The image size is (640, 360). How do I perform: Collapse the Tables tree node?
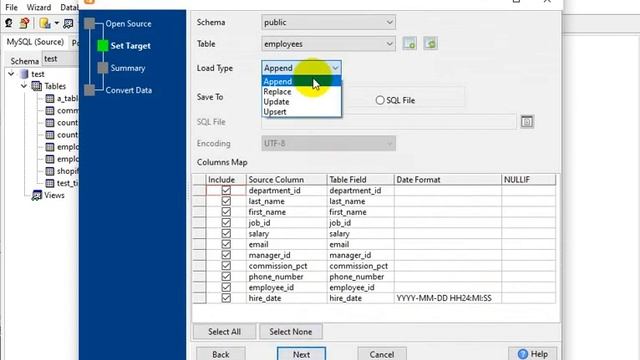(24, 86)
